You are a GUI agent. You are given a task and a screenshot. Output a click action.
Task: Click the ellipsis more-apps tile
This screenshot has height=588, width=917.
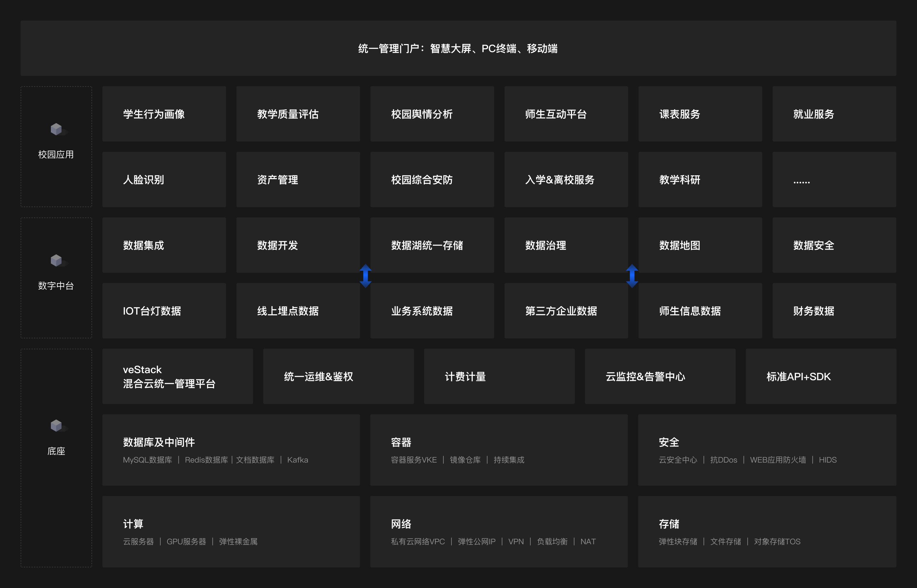tap(834, 179)
